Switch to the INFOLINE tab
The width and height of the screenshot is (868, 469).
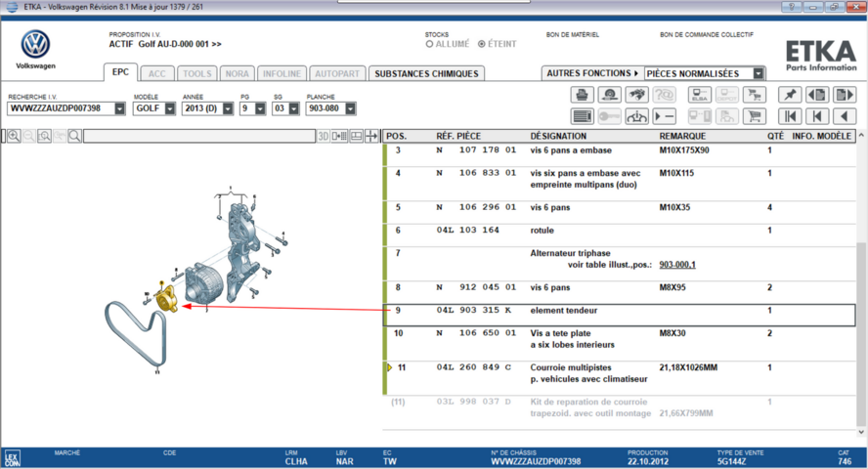(x=282, y=73)
